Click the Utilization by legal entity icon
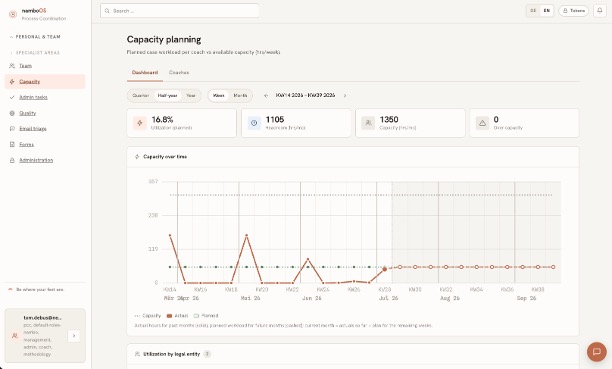 click(x=137, y=354)
